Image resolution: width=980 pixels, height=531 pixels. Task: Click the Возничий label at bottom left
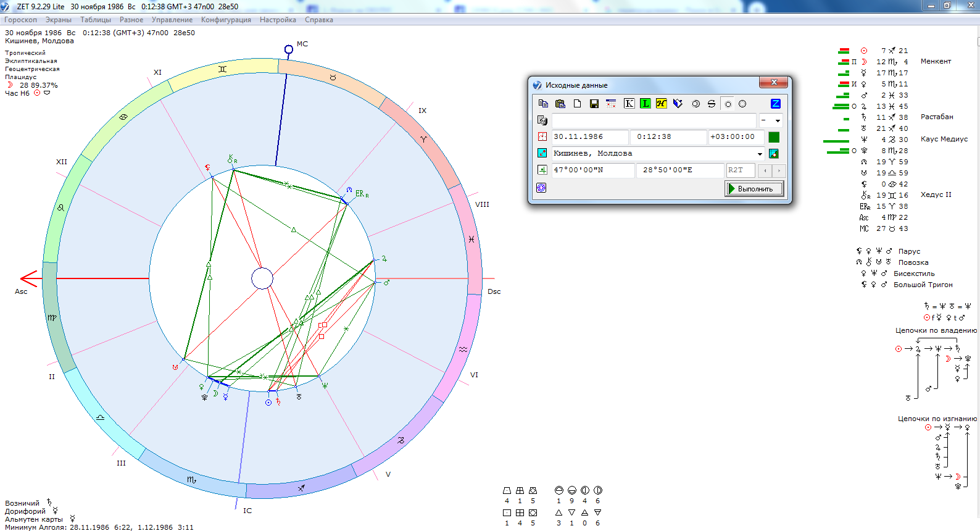coord(22,503)
